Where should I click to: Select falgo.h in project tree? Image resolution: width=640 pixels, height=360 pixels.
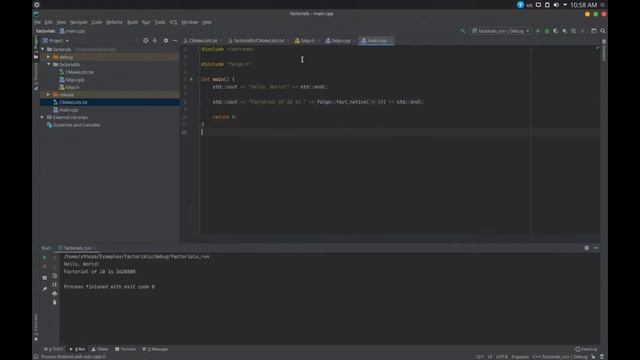[69, 87]
